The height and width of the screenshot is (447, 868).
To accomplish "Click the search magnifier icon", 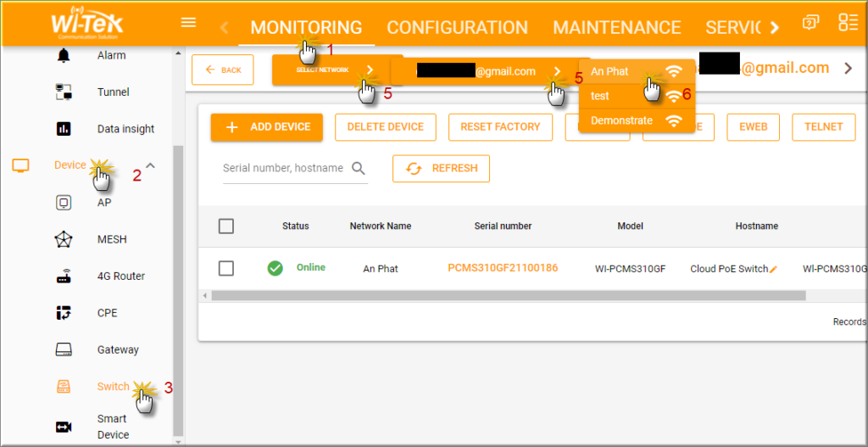I will [x=359, y=168].
